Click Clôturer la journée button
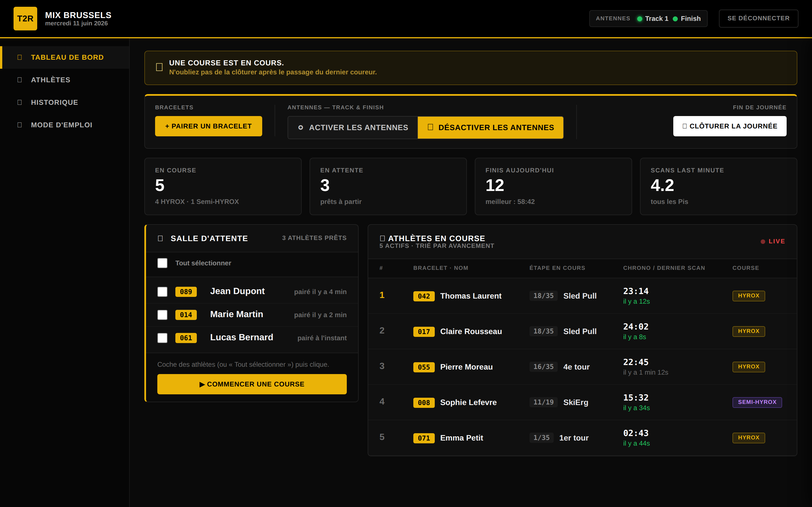812x507 pixels. point(729,126)
